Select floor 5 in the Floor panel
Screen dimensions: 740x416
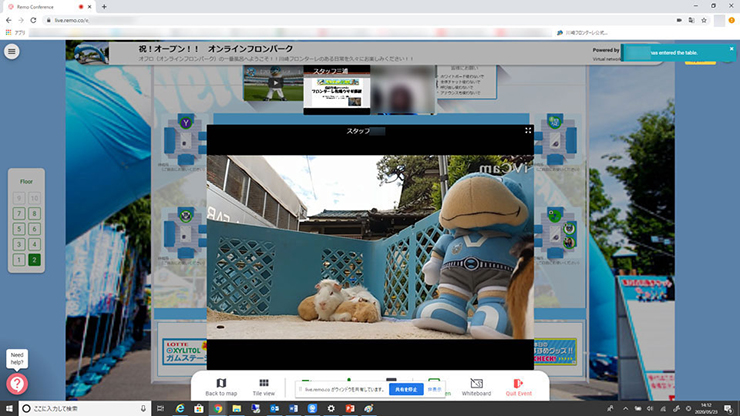(19, 229)
